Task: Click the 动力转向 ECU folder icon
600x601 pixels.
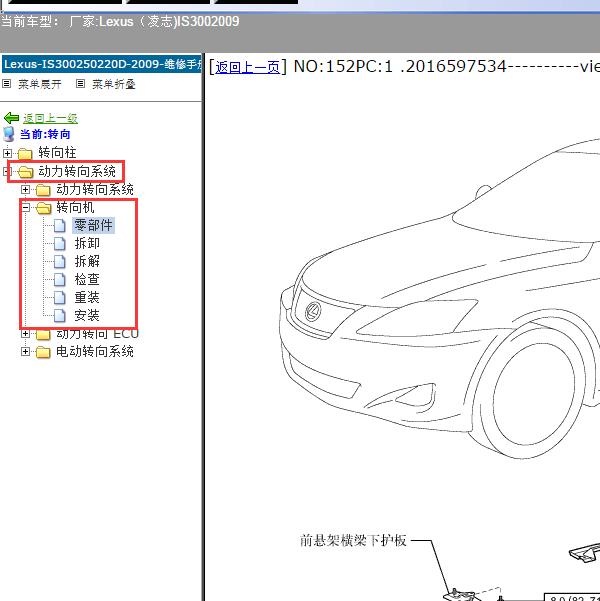Action: [x=43, y=335]
